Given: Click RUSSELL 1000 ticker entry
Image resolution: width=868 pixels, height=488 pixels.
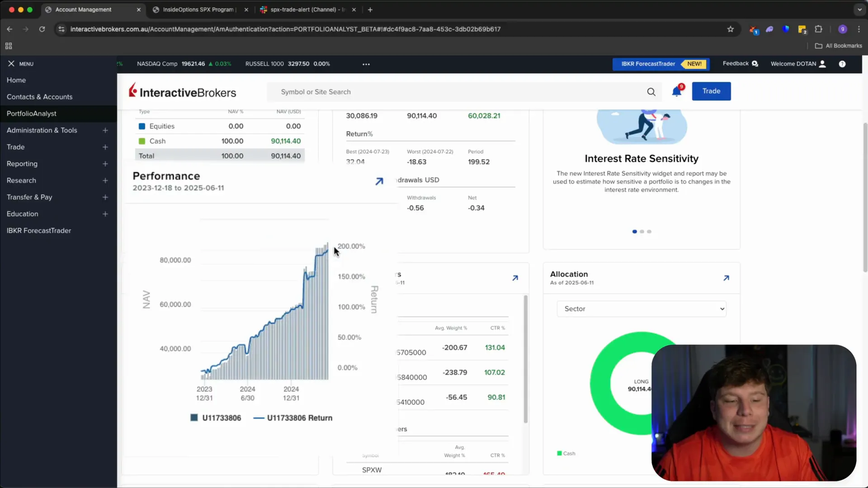Looking at the screenshot, I should [288, 64].
